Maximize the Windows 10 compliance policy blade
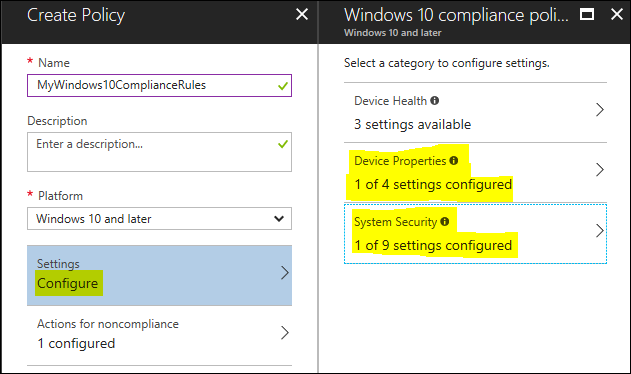Viewport: 631px width, 374px height. [x=587, y=14]
